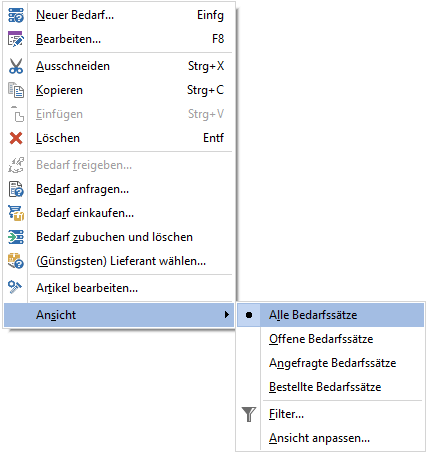Click the Bedarf einkaufen cart icon

(x=16, y=213)
